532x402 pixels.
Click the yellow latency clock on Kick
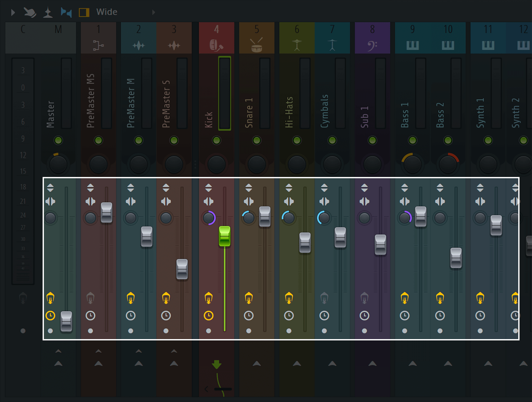point(209,315)
